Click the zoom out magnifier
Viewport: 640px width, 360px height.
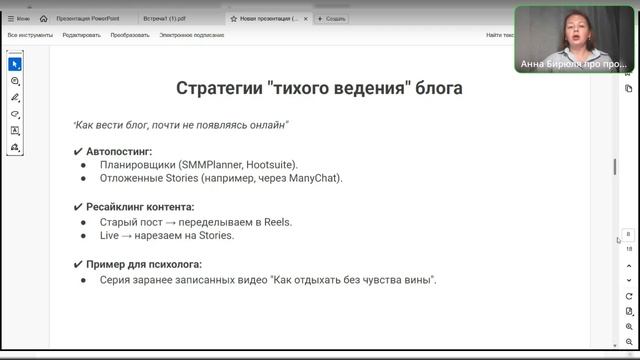click(x=629, y=342)
